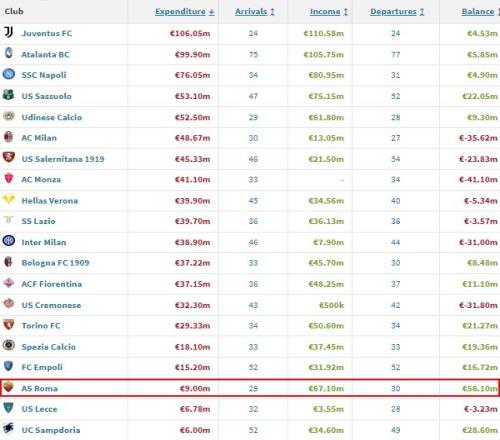The width and height of the screenshot is (500, 440).
Task: Open the US Lecce club link
Action: click(x=39, y=409)
